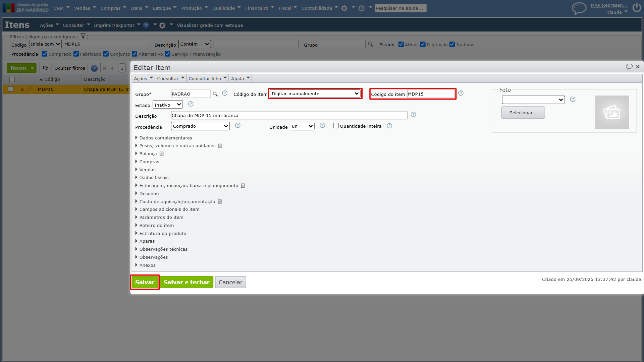Click the refresh list icon beside Novo
Screen dimensions: 644x362
pyautogui.click(x=45, y=68)
